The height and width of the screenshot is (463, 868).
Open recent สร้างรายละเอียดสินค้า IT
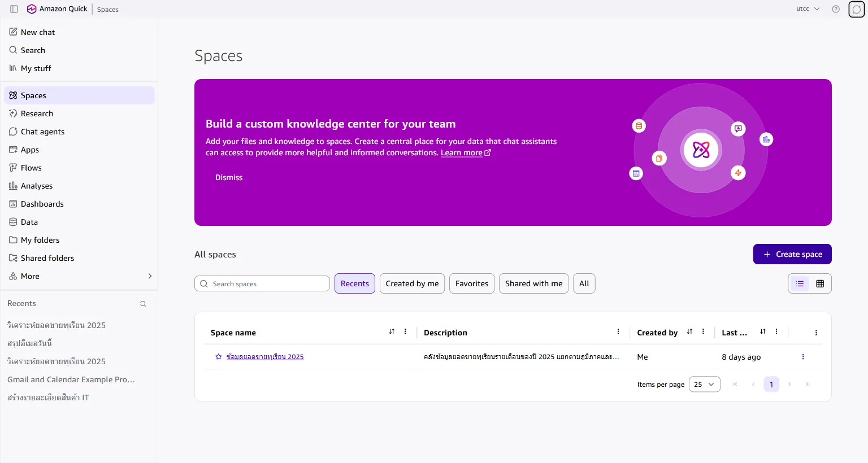[x=48, y=398]
